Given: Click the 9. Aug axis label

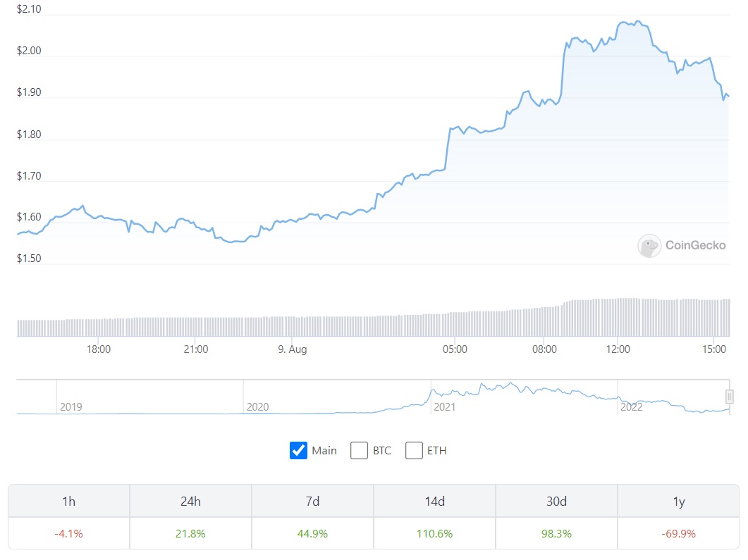Looking at the screenshot, I should pyautogui.click(x=292, y=349).
